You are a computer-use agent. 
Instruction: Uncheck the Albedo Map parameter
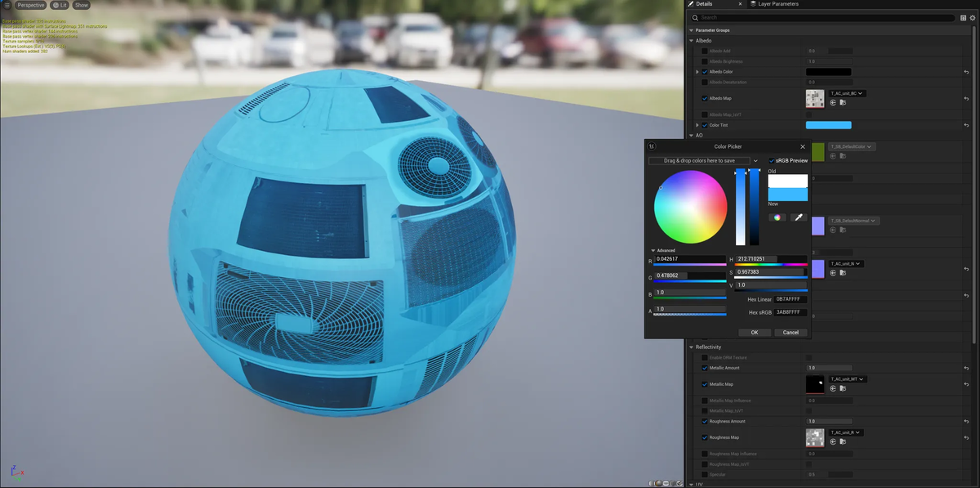click(705, 98)
